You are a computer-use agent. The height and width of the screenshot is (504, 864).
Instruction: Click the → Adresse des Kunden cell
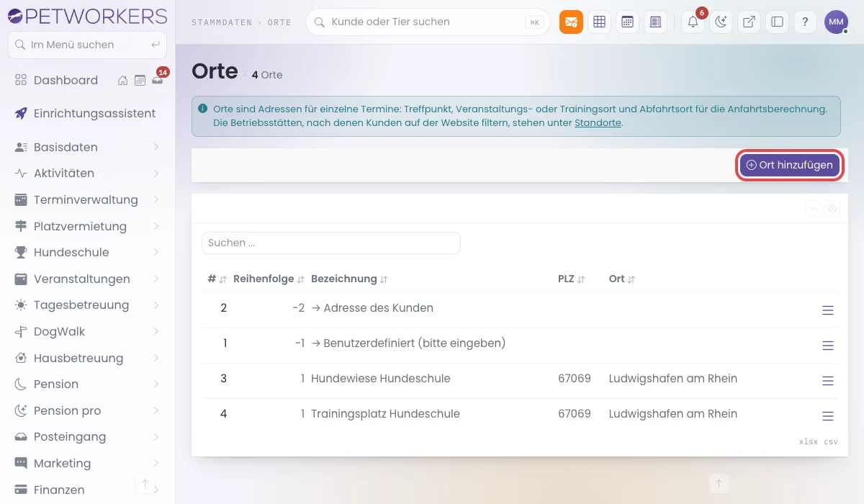click(x=372, y=308)
